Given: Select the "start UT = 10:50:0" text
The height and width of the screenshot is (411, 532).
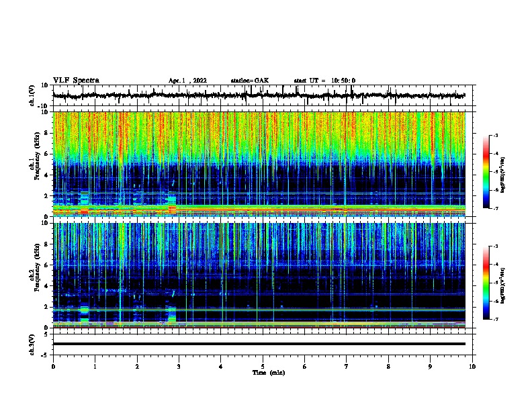Looking at the screenshot, I should point(324,81).
